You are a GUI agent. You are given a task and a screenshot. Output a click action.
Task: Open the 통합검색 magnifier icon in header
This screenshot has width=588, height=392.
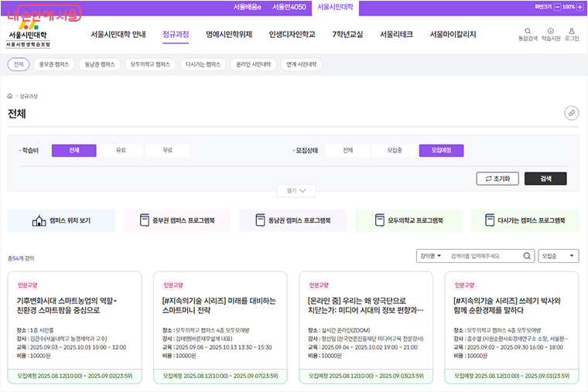(x=528, y=31)
